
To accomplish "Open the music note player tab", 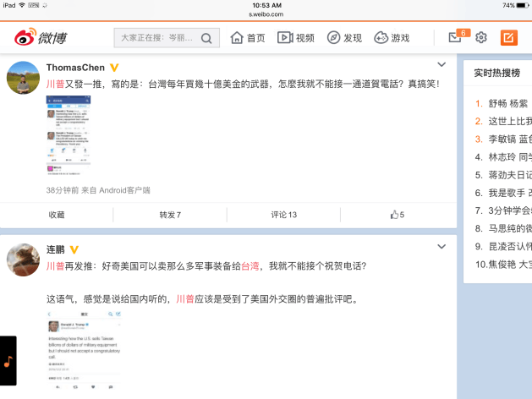I will point(8,361).
